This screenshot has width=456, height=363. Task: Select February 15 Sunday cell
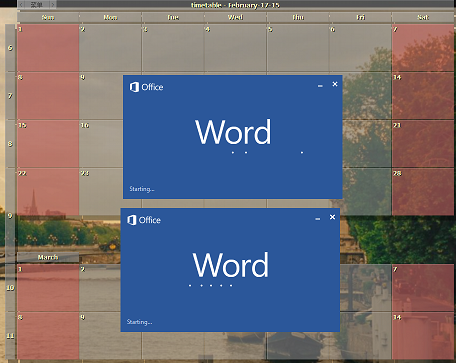(x=48, y=144)
